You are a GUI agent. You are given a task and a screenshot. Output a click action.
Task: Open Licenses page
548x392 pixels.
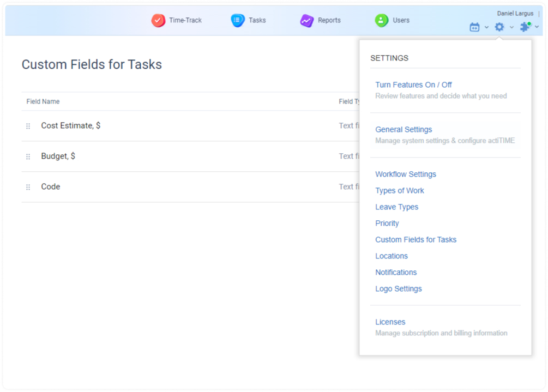(390, 322)
